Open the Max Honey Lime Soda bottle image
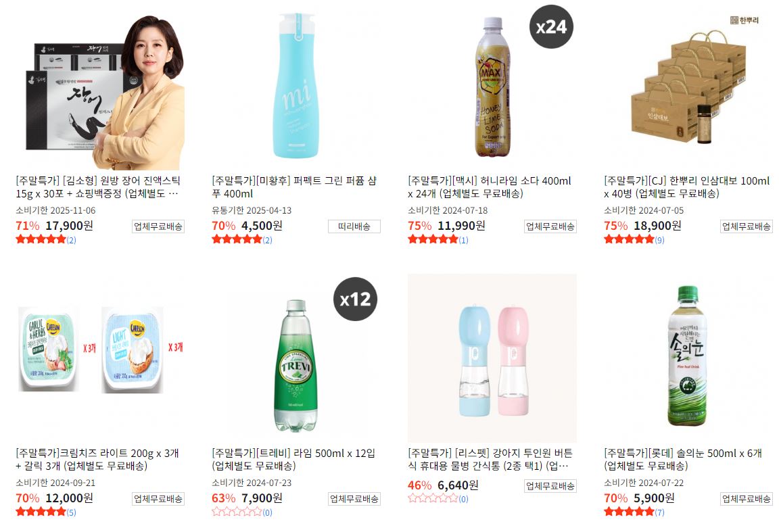Image resolution: width=779 pixels, height=532 pixels. 492,85
